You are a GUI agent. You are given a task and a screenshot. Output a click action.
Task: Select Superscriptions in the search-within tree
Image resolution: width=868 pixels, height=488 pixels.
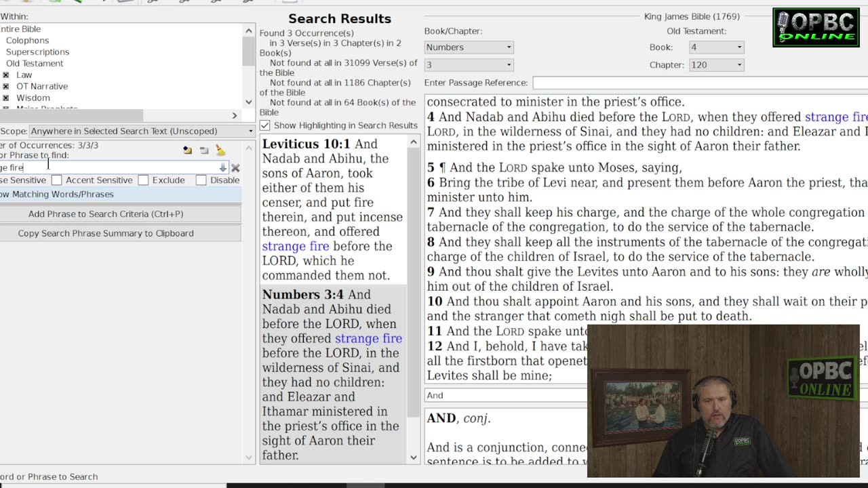tap(37, 52)
